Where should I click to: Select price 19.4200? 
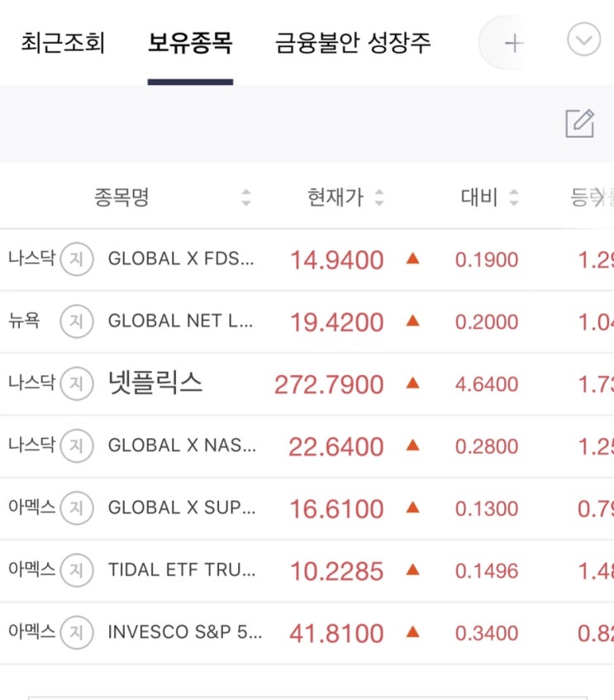(x=337, y=321)
